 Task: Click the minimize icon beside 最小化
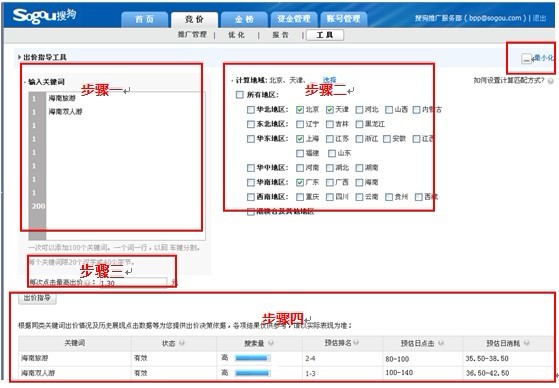[526, 58]
